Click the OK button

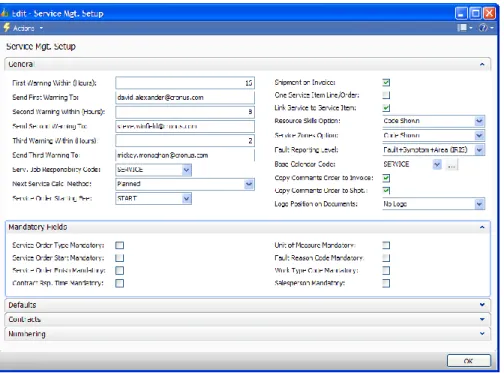(469, 361)
